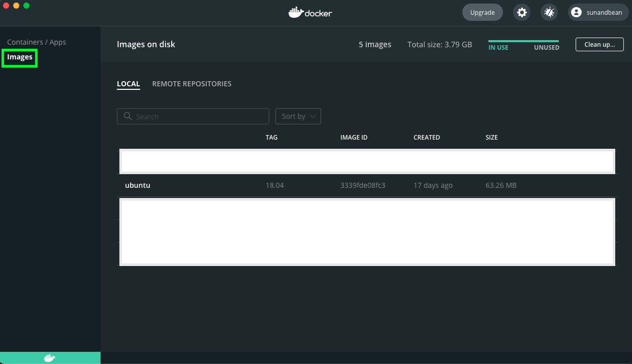Screen dimensions: 632x364
Task: Select Images in the sidebar
Action: pyautogui.click(x=20, y=57)
